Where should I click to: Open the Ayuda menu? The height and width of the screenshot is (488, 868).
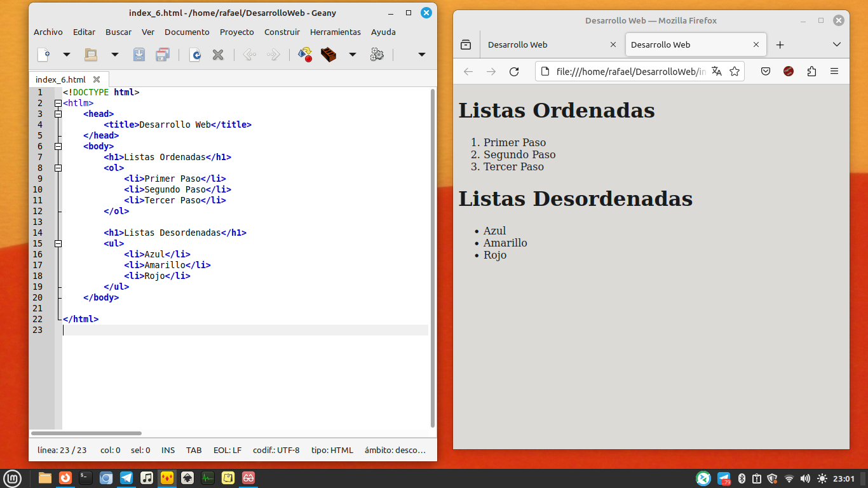(x=383, y=32)
